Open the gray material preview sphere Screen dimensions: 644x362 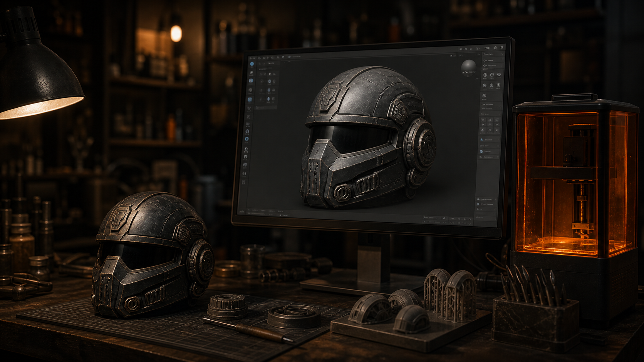[x=469, y=67]
